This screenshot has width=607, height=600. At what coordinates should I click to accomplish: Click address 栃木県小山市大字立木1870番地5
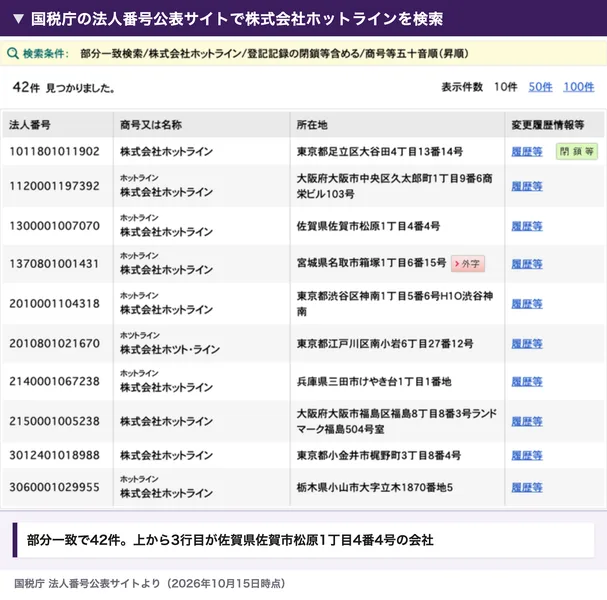coord(375,487)
